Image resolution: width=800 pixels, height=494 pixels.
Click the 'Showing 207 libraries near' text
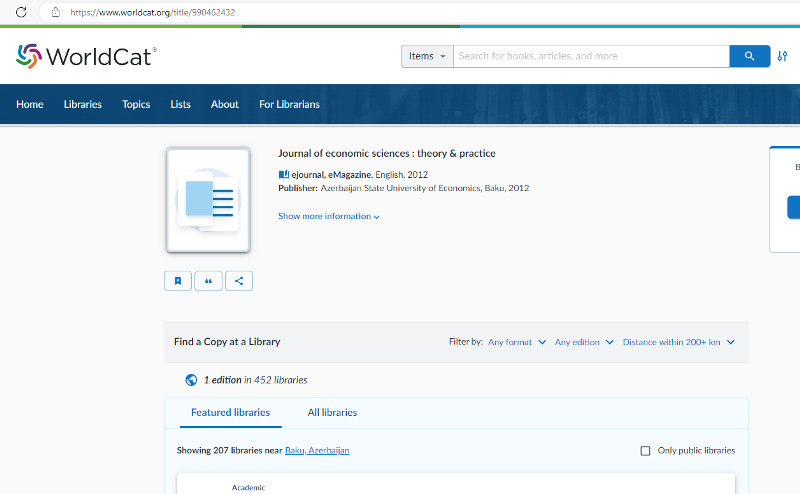[x=230, y=451]
